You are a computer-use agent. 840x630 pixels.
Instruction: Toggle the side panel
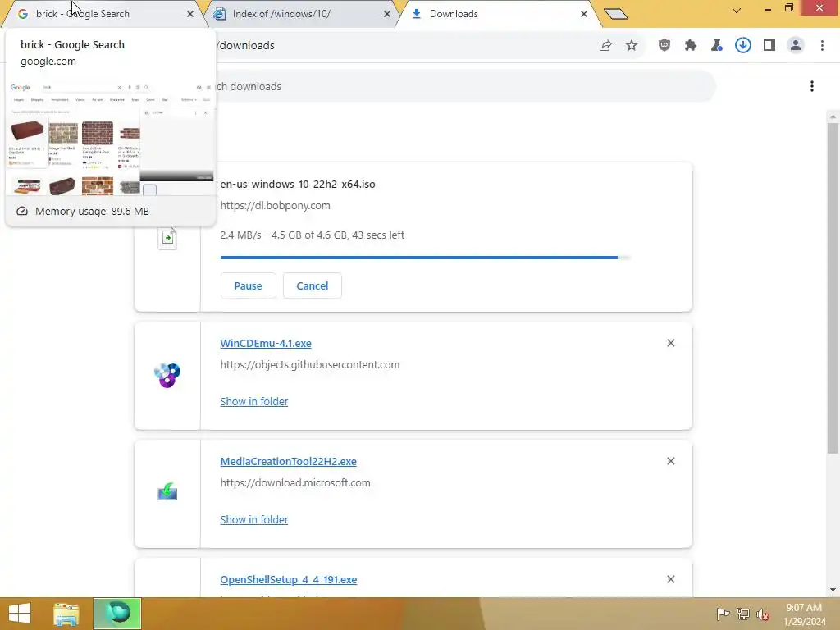tap(769, 46)
